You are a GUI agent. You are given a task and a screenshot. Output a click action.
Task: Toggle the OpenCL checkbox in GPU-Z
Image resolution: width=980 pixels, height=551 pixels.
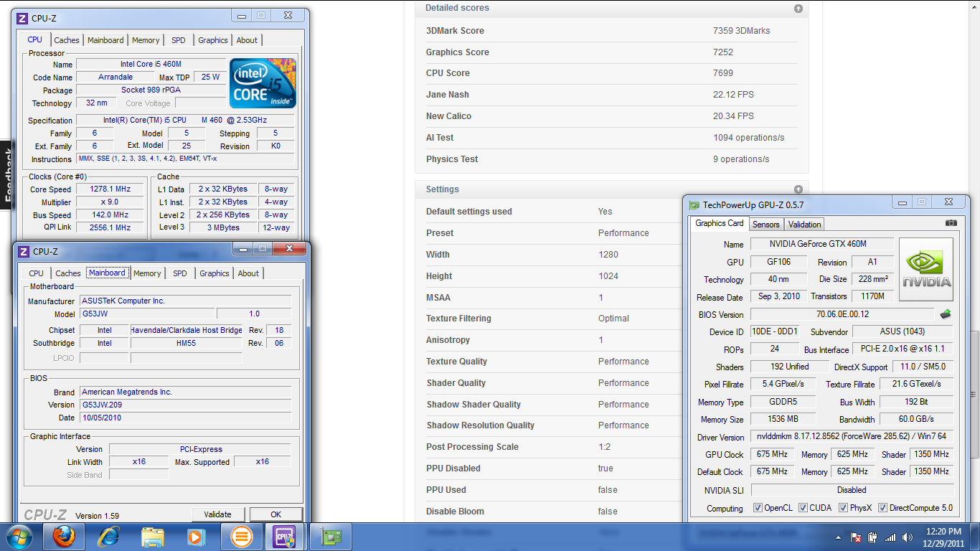758,508
